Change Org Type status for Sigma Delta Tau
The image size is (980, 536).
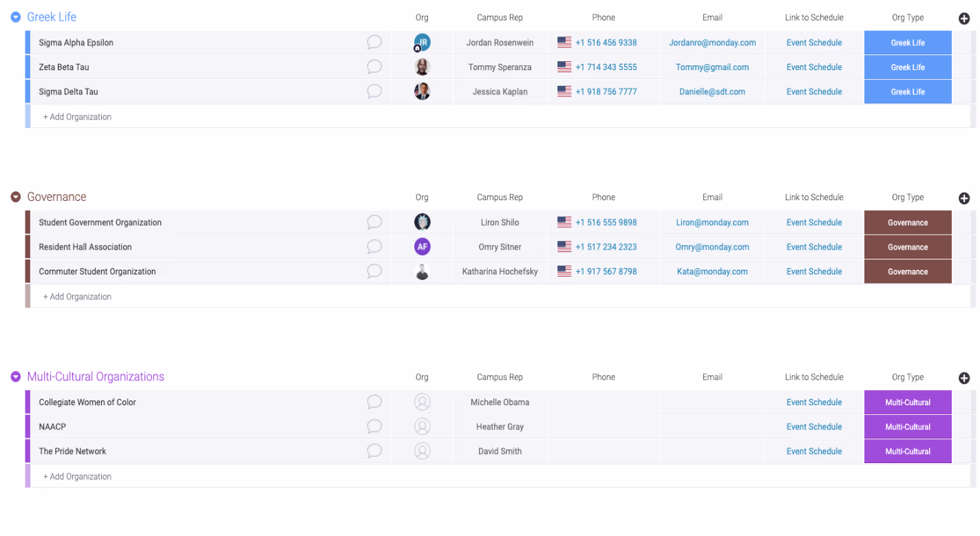(x=908, y=92)
